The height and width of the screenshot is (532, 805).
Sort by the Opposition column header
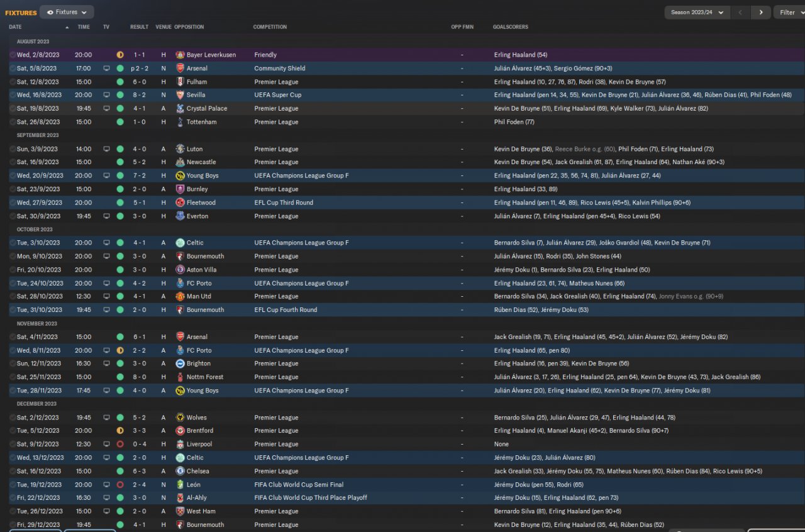click(x=189, y=27)
